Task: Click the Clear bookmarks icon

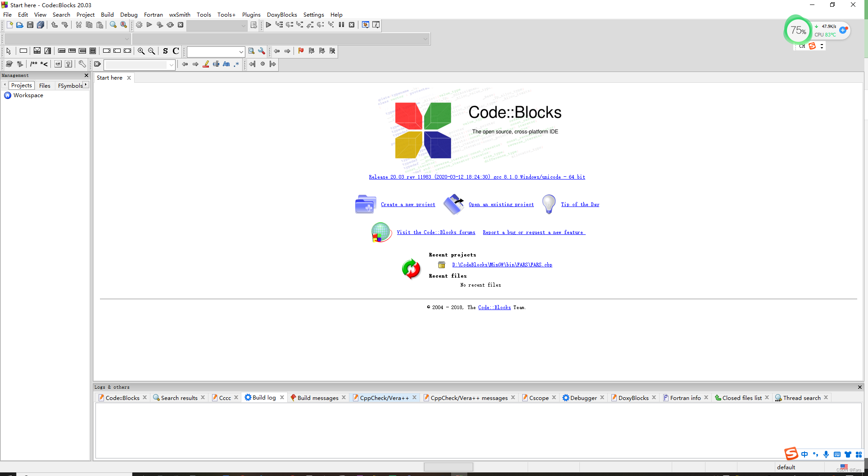Action: pyautogui.click(x=332, y=51)
